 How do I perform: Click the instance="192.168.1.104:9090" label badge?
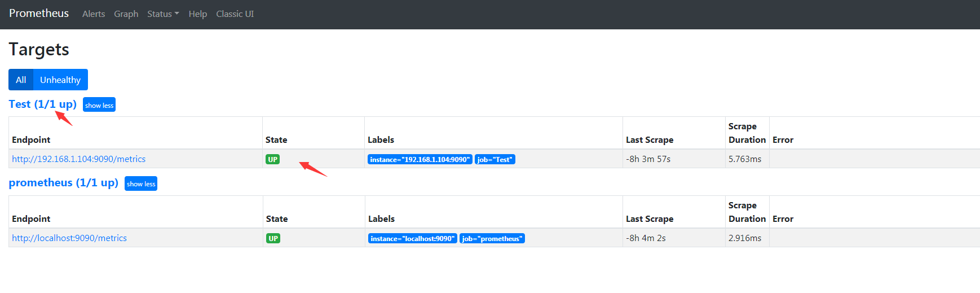(420, 160)
